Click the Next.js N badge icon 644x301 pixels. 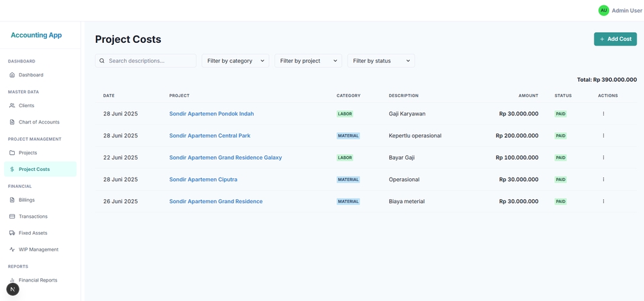pos(13,289)
